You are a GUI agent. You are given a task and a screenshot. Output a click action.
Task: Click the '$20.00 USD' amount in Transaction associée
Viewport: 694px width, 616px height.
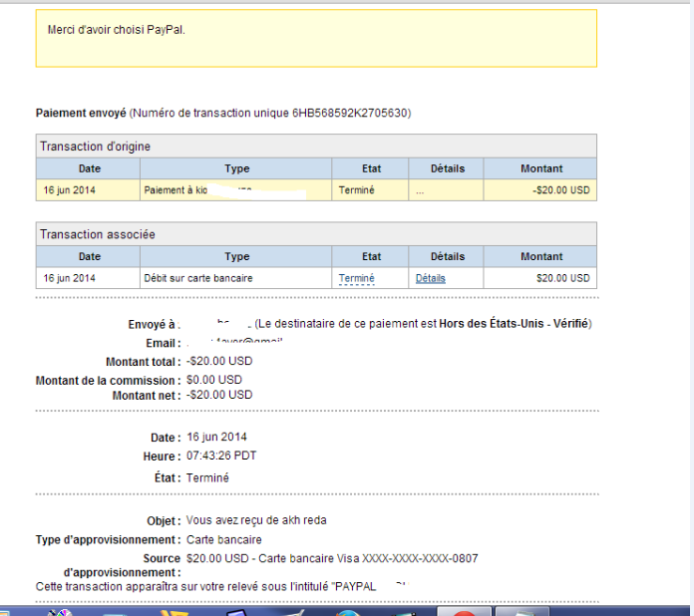(x=563, y=278)
